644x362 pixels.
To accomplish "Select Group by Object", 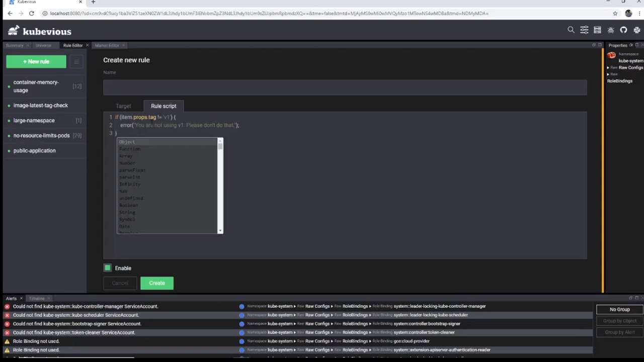I will pos(620,321).
